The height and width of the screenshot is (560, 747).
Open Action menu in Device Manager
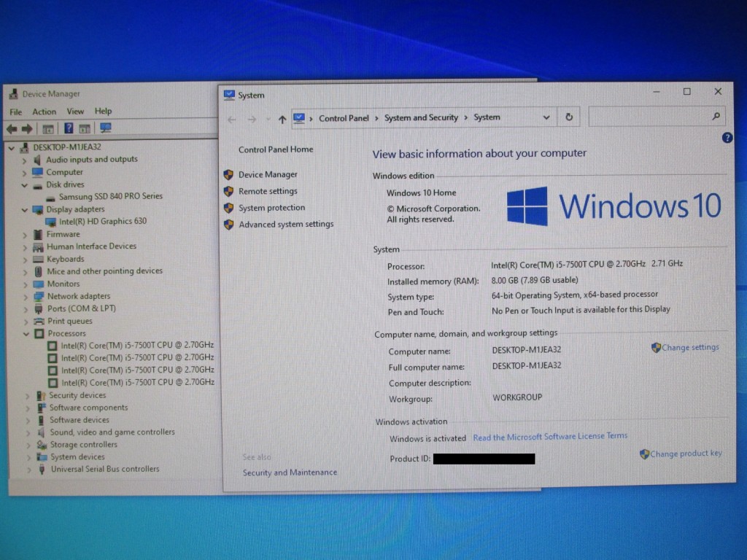(44, 112)
